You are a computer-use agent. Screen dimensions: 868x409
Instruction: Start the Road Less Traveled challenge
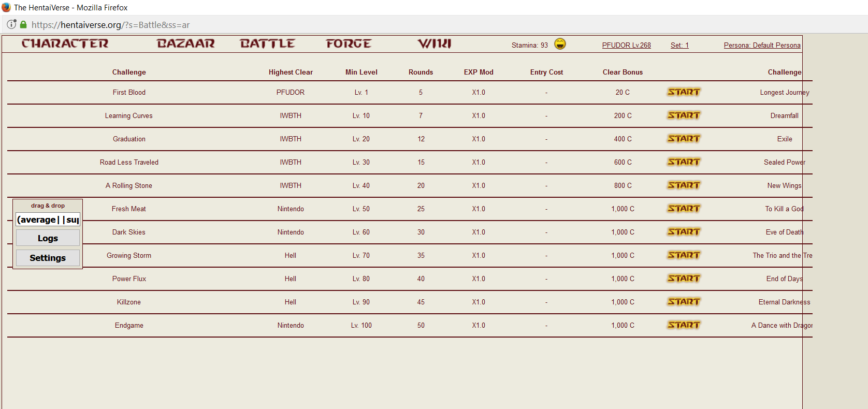click(684, 162)
